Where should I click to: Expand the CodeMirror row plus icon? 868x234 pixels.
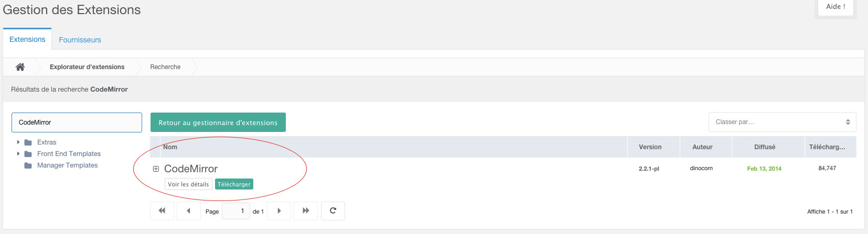point(156,169)
